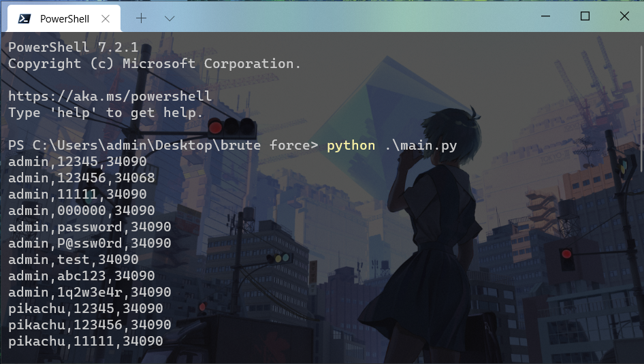This screenshot has width=644, height=364.
Task: Open the new tab profile dropdown
Action: tap(170, 18)
